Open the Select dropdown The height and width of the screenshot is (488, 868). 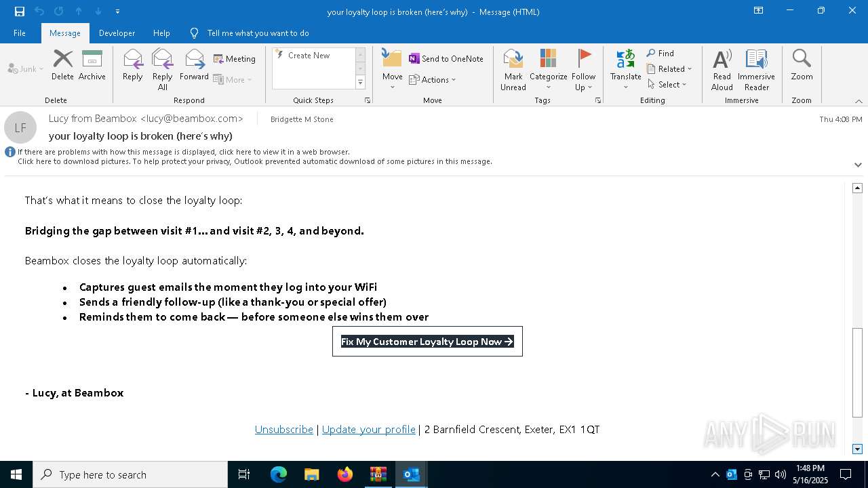667,85
